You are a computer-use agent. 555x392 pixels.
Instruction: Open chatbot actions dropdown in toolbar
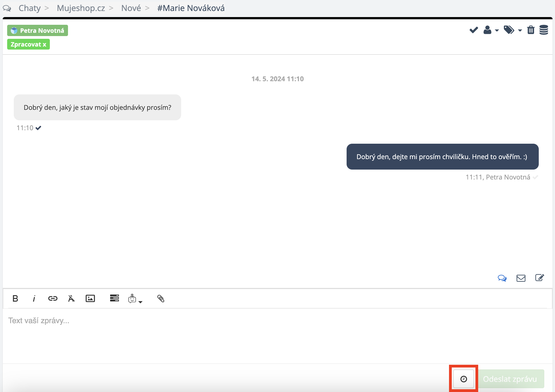135,299
